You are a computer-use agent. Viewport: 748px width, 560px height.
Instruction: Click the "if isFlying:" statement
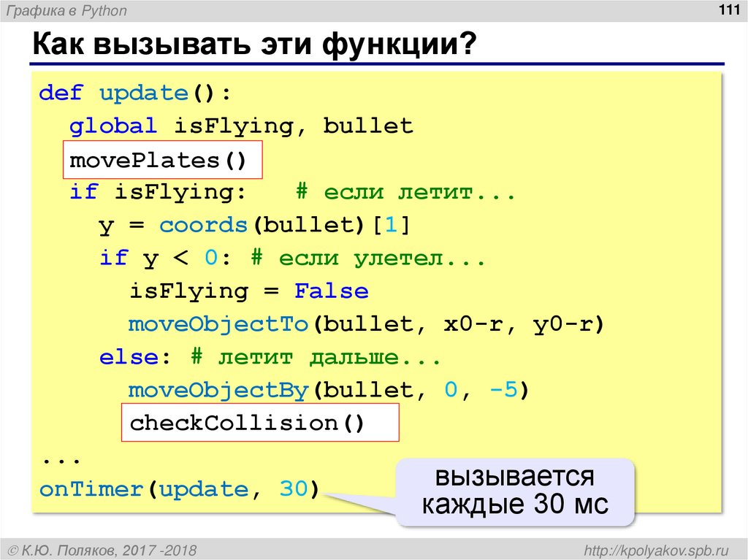(x=158, y=193)
